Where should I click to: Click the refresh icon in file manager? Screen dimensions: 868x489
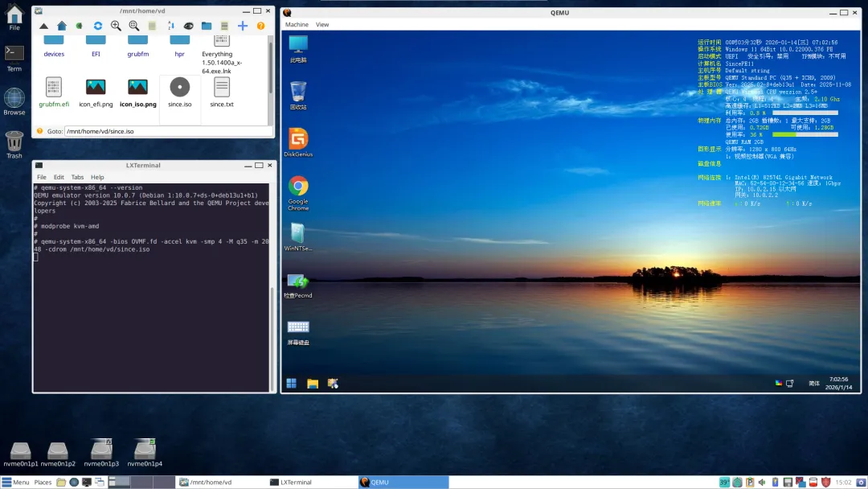[98, 26]
